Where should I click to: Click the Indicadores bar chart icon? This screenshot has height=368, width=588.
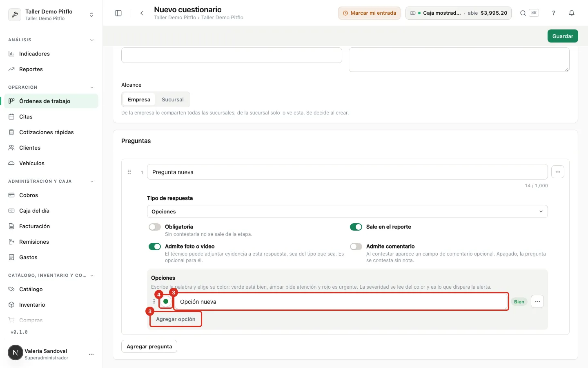coord(11,54)
